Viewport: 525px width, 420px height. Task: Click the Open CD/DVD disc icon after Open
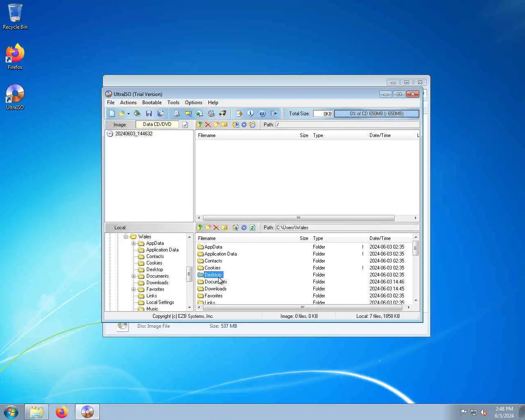(137, 114)
